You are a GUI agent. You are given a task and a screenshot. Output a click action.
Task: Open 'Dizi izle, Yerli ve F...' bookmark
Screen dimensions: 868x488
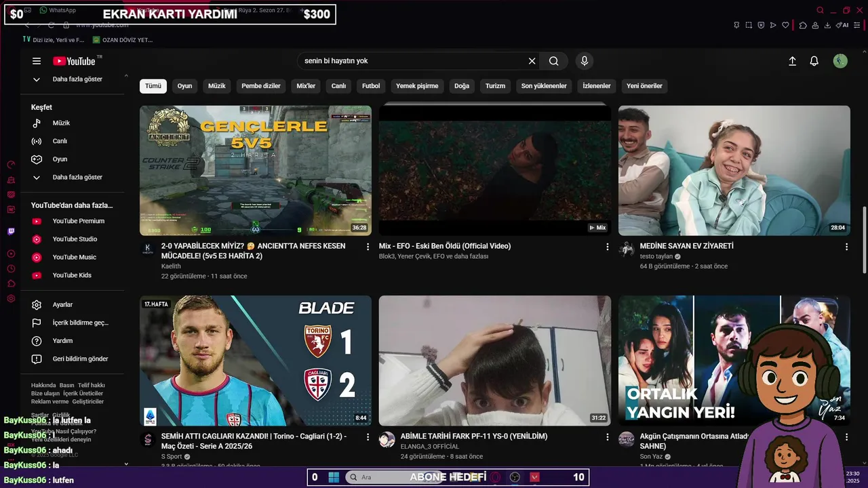(x=54, y=40)
